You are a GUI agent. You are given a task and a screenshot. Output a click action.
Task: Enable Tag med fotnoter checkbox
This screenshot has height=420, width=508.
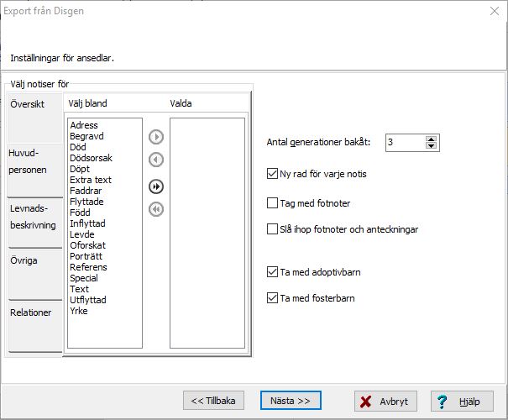[x=272, y=203]
